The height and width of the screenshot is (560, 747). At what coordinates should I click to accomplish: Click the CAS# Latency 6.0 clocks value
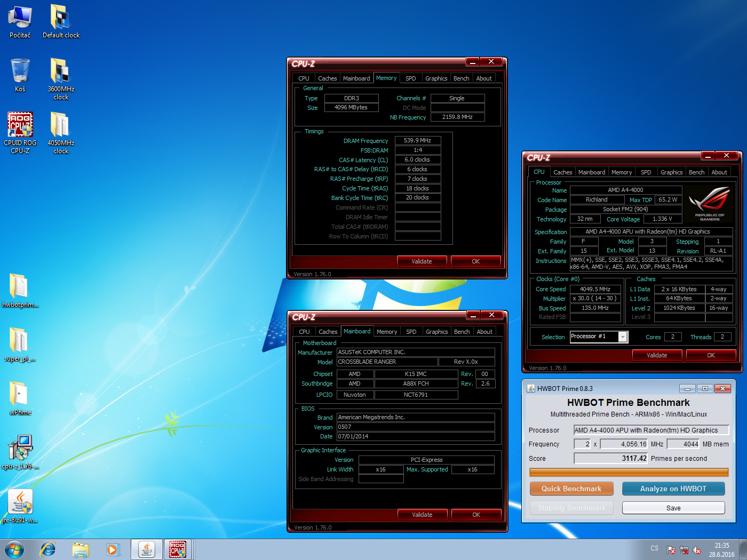pos(418,159)
